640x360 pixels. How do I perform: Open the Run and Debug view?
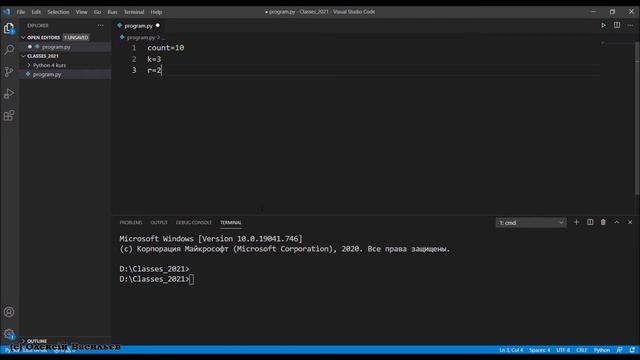pos(9,93)
